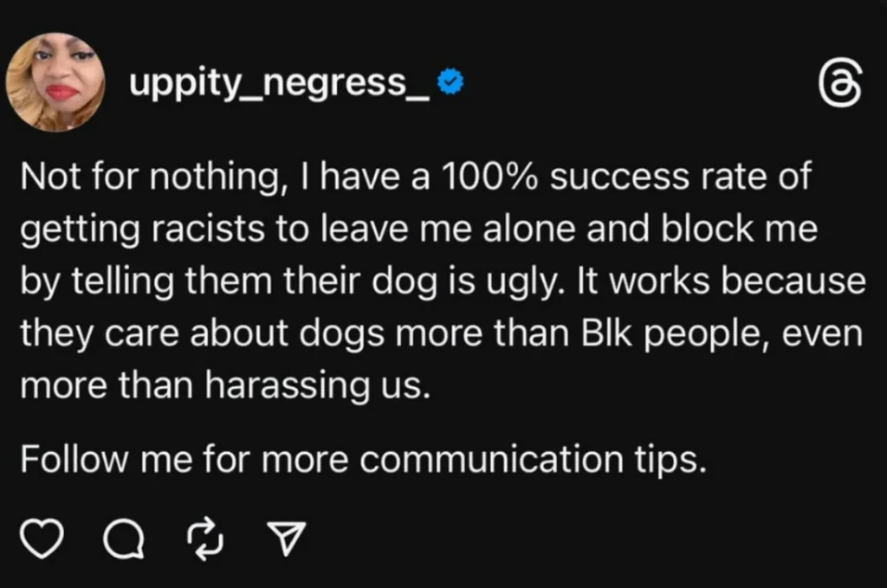Like the post with the heart icon
The image size is (887, 588).
[x=41, y=540]
